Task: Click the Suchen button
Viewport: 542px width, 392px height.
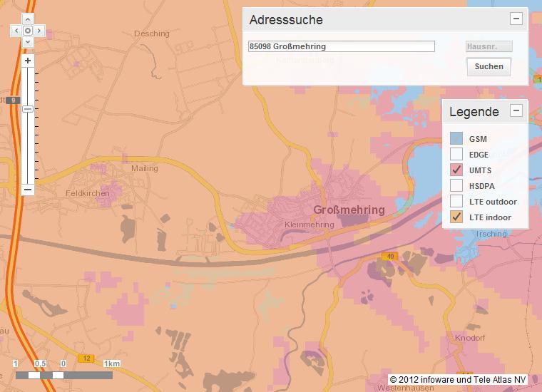Action: [x=489, y=66]
